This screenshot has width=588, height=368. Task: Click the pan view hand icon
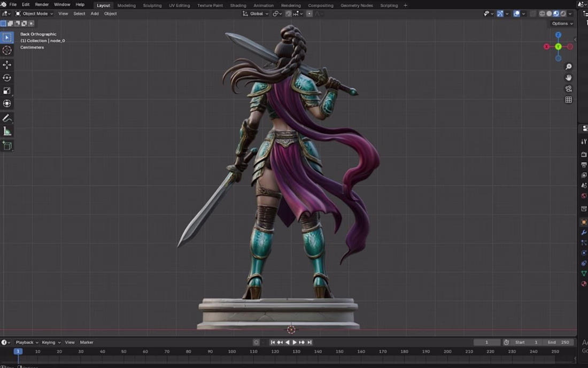click(x=569, y=78)
